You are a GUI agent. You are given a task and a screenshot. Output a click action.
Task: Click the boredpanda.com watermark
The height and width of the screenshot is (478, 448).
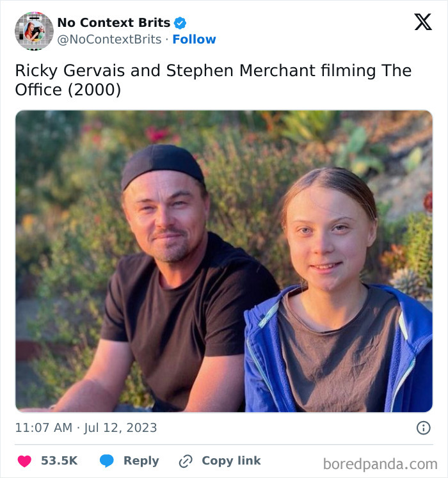380,463
